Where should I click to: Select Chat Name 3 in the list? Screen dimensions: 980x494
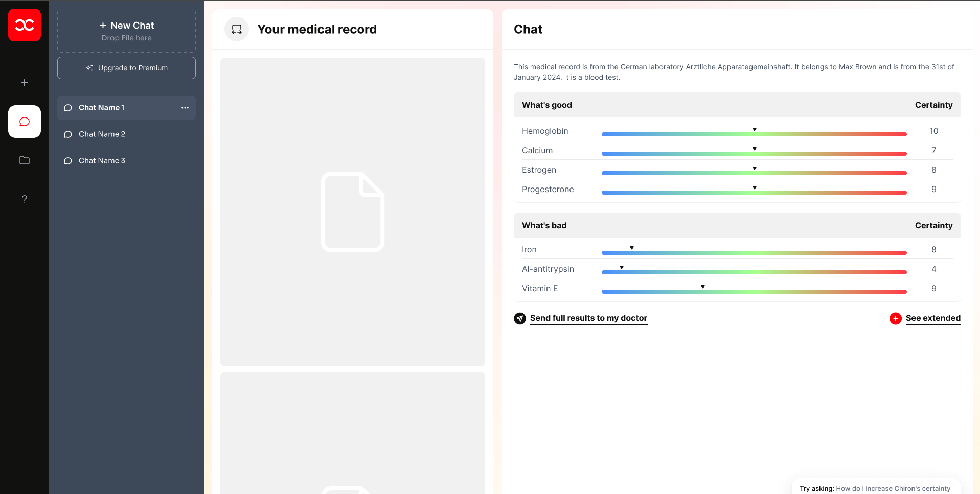pos(126,161)
